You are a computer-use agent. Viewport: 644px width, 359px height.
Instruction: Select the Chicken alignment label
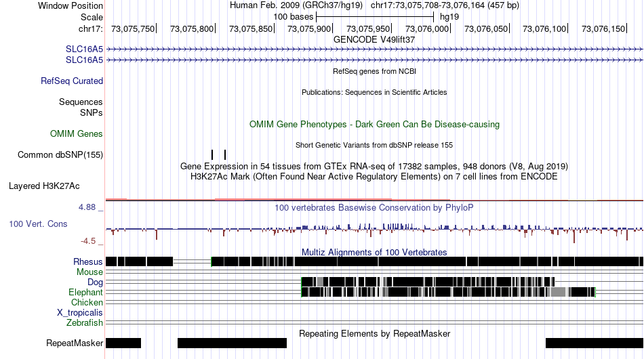(x=87, y=302)
